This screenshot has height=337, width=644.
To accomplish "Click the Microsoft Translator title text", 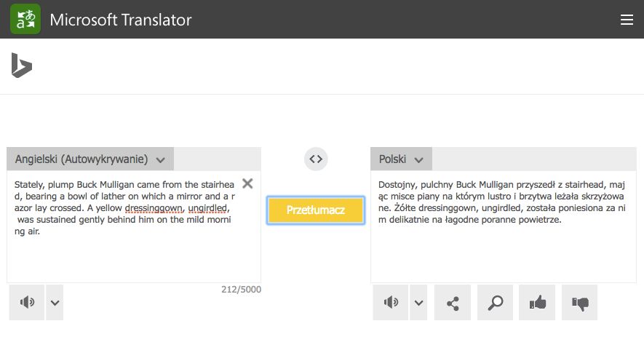I will point(121,20).
